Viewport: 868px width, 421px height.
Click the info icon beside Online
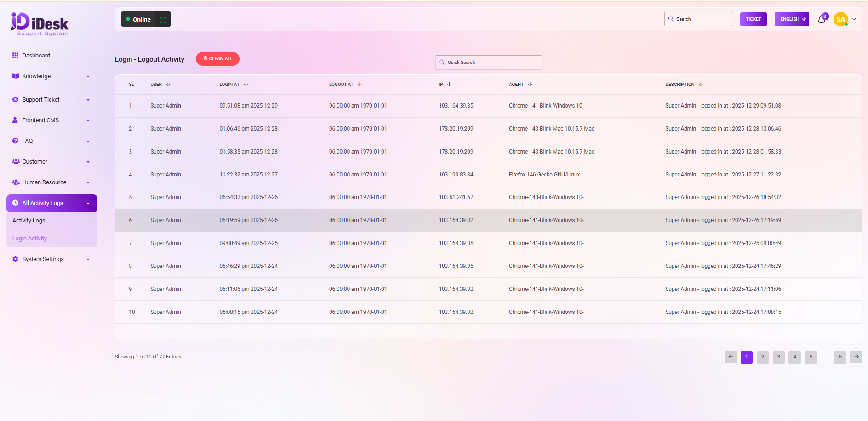click(x=163, y=20)
